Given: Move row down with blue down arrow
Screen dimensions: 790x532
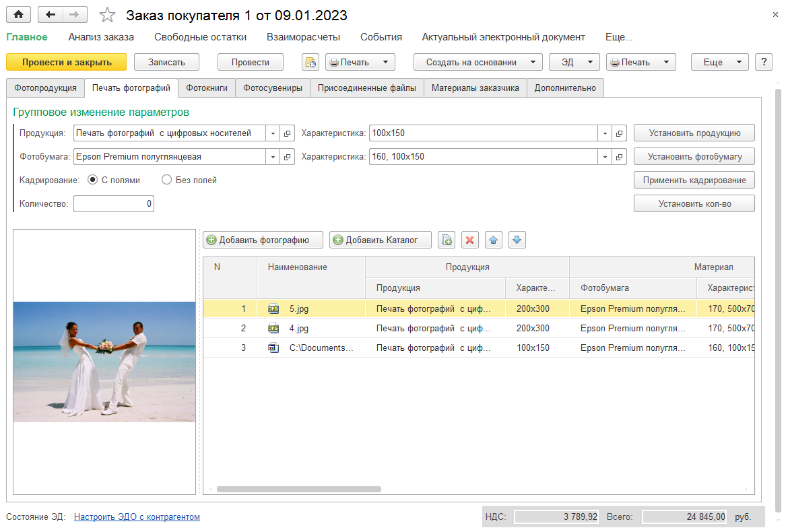Looking at the screenshot, I should (x=517, y=240).
